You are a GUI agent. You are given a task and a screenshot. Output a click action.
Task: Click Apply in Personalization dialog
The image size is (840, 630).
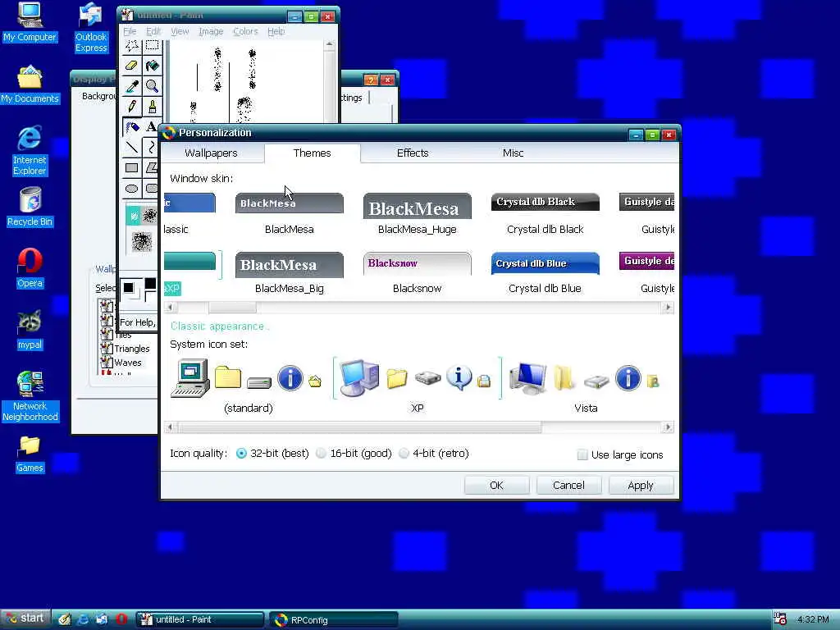click(641, 486)
